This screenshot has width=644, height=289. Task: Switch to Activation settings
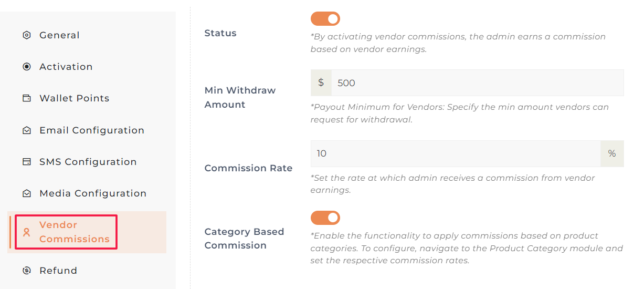click(x=66, y=67)
